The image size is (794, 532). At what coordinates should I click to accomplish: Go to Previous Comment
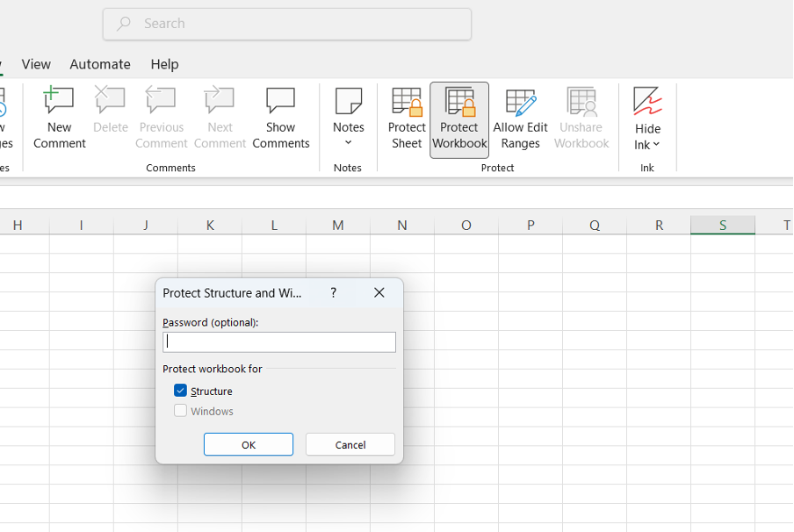click(162, 102)
